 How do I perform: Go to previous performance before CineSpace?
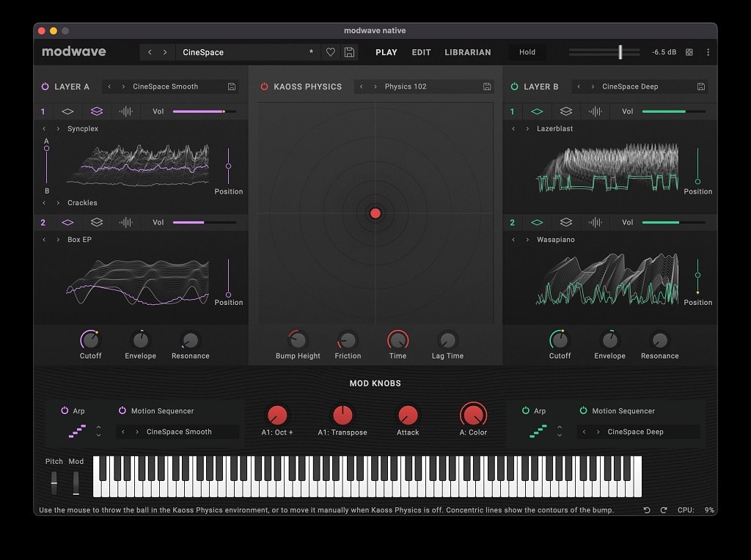click(150, 52)
